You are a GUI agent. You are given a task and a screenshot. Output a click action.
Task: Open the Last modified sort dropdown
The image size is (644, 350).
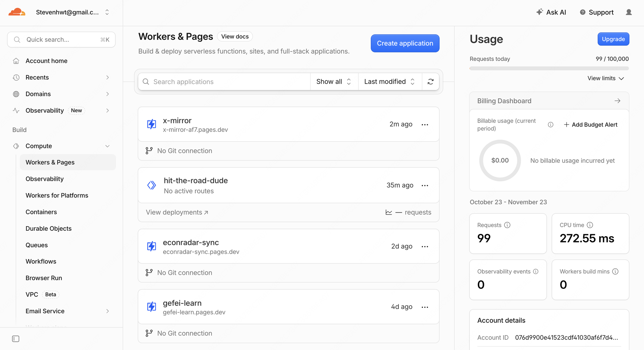pos(390,82)
